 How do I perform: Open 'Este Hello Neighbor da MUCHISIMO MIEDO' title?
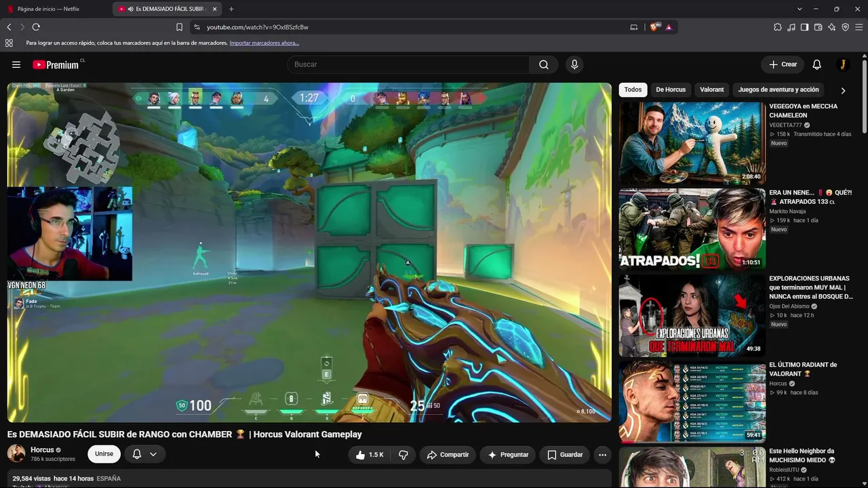pyautogui.click(x=802, y=455)
